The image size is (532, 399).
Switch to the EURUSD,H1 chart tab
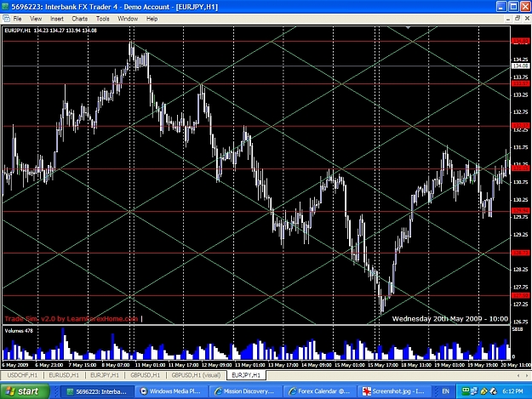pos(64,375)
